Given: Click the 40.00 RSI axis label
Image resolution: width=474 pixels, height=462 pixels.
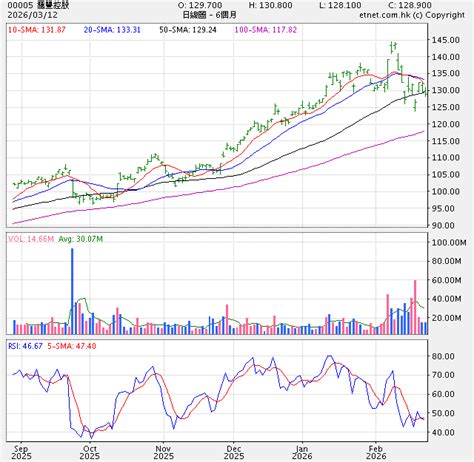Looking at the screenshot, I should tap(443, 433).
